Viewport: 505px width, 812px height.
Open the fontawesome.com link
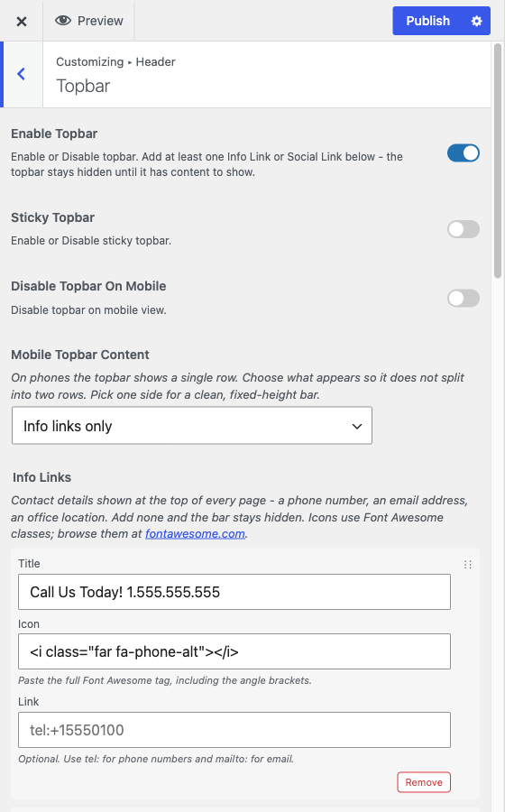(x=195, y=534)
